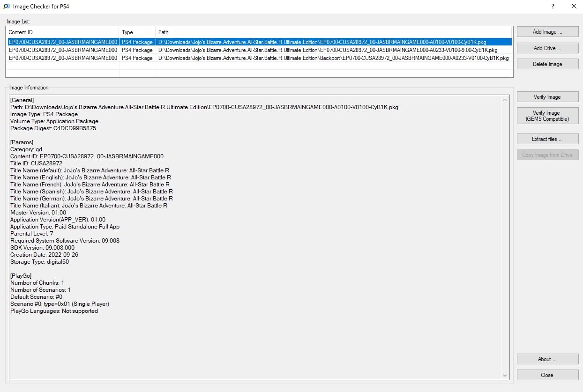The width and height of the screenshot is (583, 392).
Task: Click the Storage Type: digital50 line
Action: (40, 262)
